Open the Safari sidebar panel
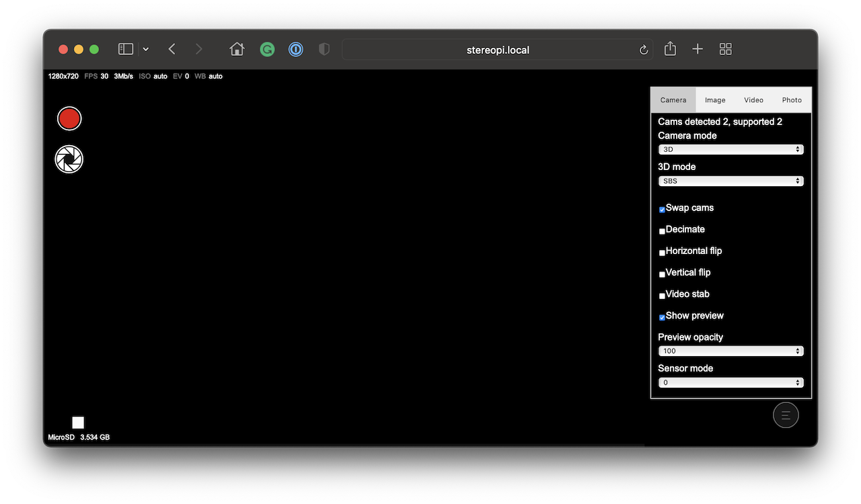861x504 pixels. [126, 49]
